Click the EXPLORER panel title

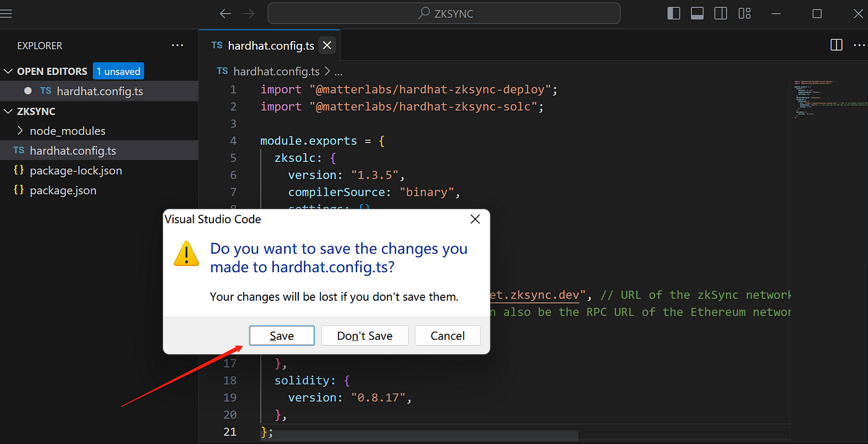coord(40,45)
